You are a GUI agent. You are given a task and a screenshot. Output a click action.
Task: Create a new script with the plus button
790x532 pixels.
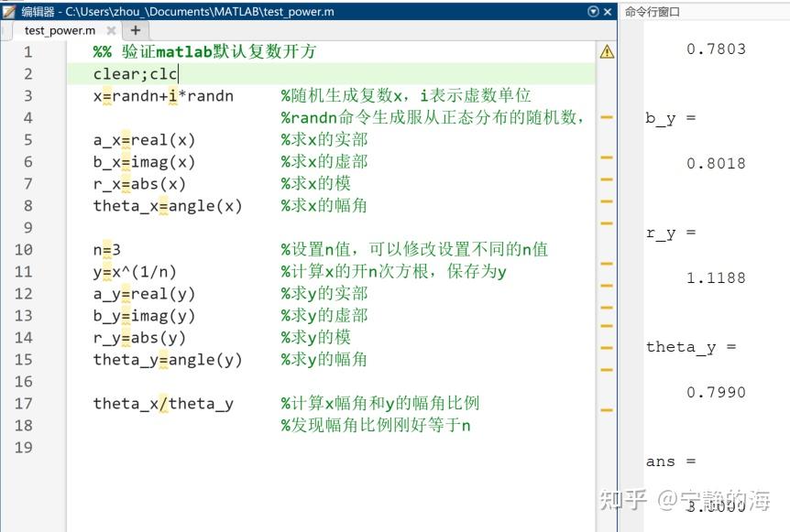click(x=134, y=29)
